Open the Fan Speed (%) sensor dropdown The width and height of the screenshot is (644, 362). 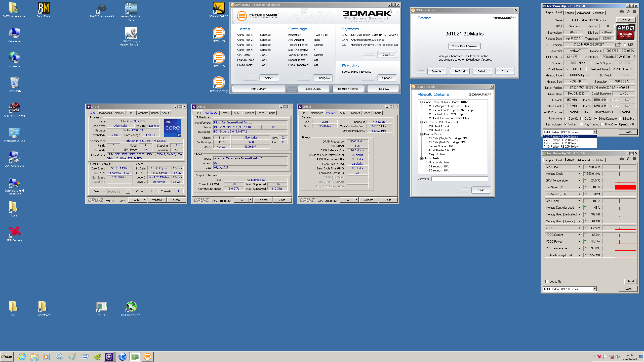point(579,187)
